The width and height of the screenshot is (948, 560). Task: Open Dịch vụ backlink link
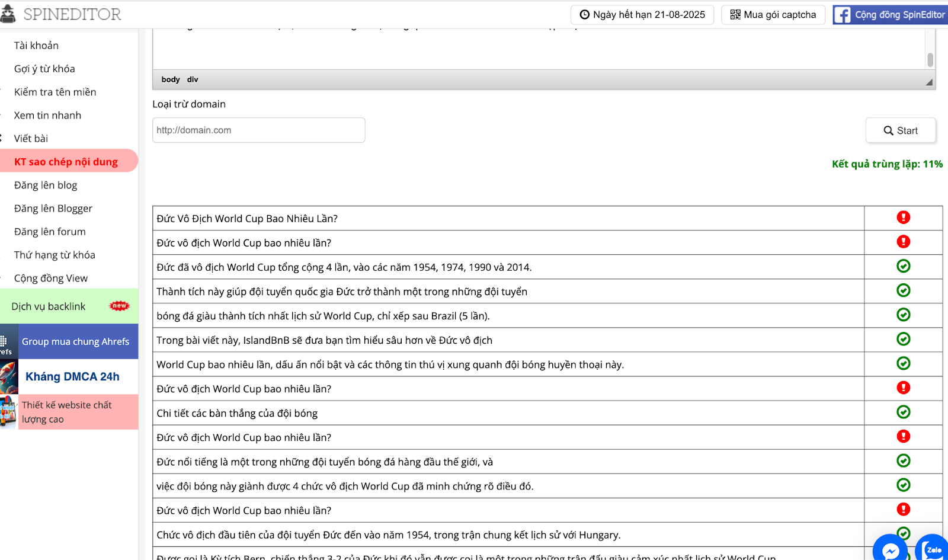[49, 306]
